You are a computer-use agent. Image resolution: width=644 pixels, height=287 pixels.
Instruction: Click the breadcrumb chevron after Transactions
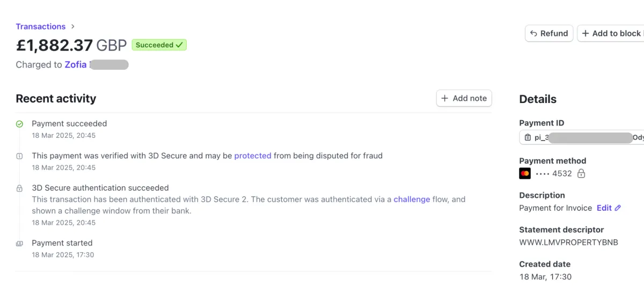click(73, 26)
